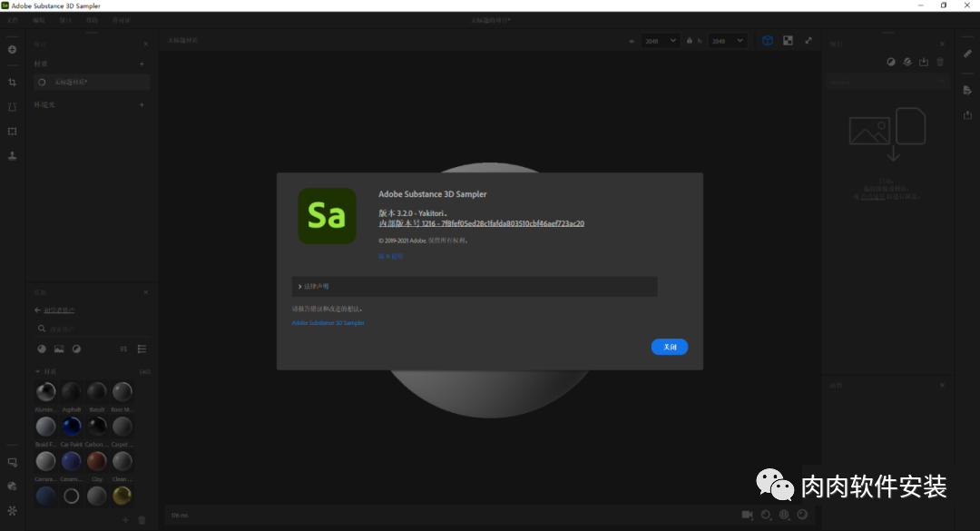This screenshot has height=531, width=980.
Task: Click the add (plus circle) icon in left sidebar
Action: [12, 49]
